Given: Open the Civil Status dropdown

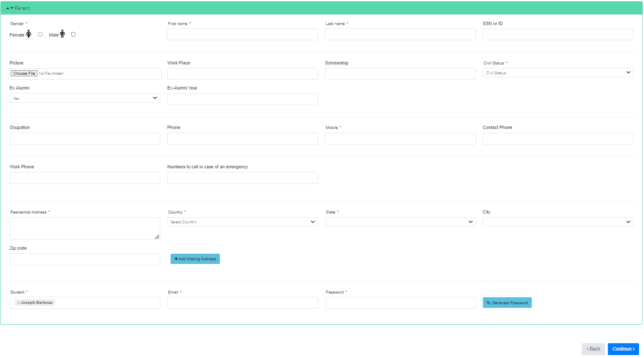Looking at the screenshot, I should pyautogui.click(x=558, y=73).
